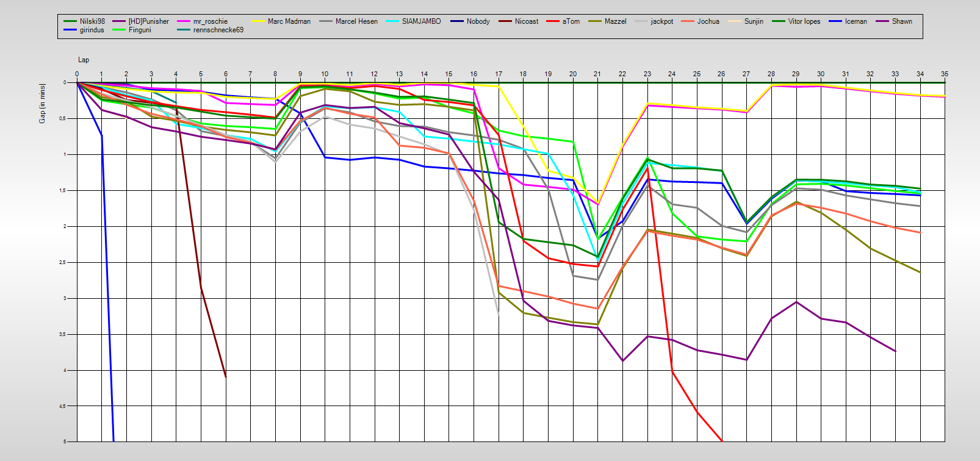Click lap 21 on the lap axis

click(x=597, y=74)
